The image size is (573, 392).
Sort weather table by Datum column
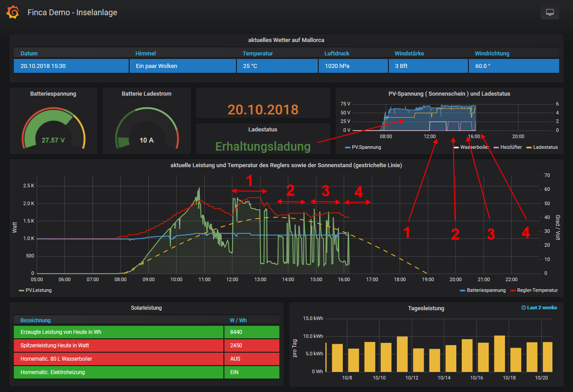click(x=29, y=53)
